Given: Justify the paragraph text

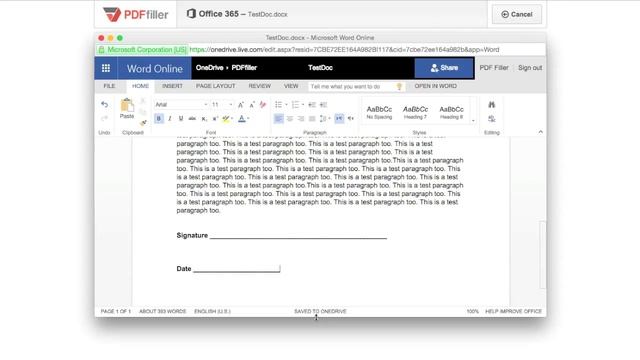Looking at the screenshot, I should click(312, 119).
